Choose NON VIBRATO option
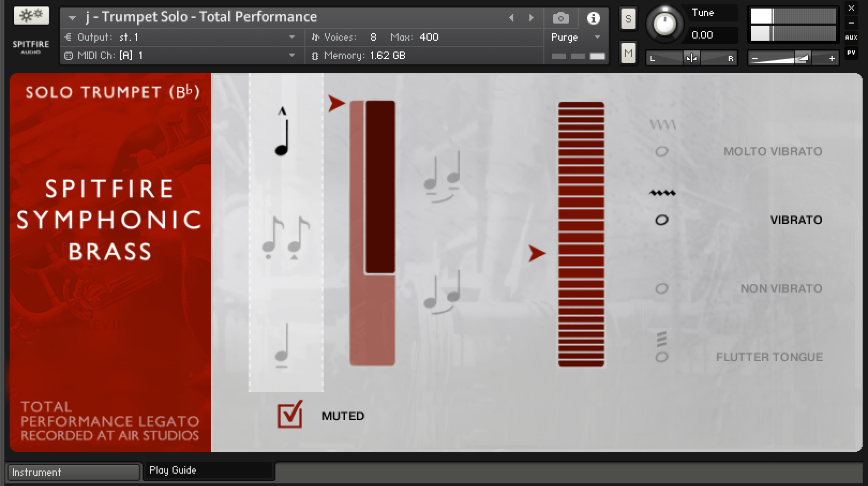Image resolution: width=868 pixels, height=486 pixels. pyautogui.click(x=781, y=288)
